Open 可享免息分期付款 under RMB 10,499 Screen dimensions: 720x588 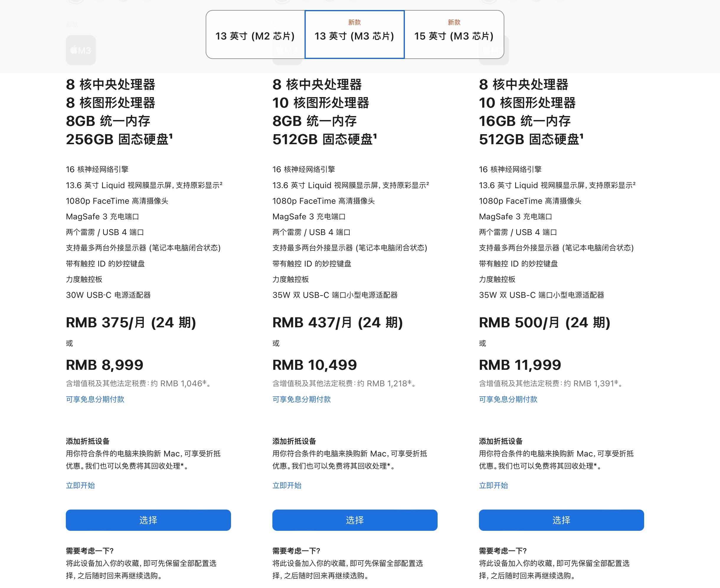tap(301, 399)
